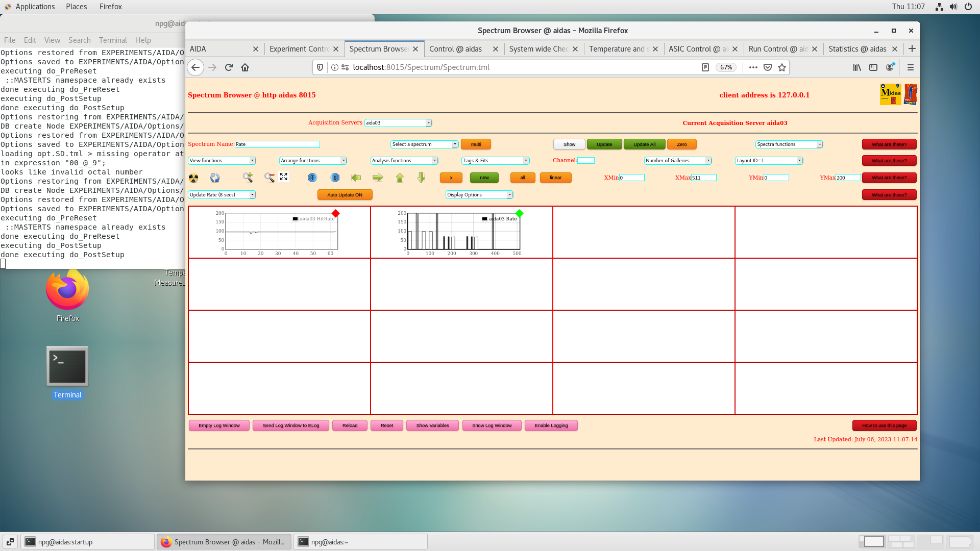Click the green right arrow icon
The height and width of the screenshot is (551, 980).
[x=378, y=178]
